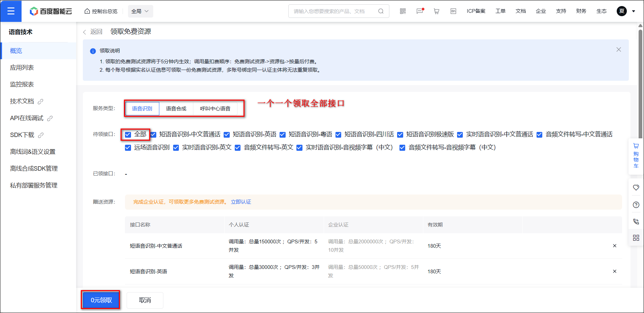Toggle 远场语音识别 checkbox
The image size is (644, 313).
(128, 148)
